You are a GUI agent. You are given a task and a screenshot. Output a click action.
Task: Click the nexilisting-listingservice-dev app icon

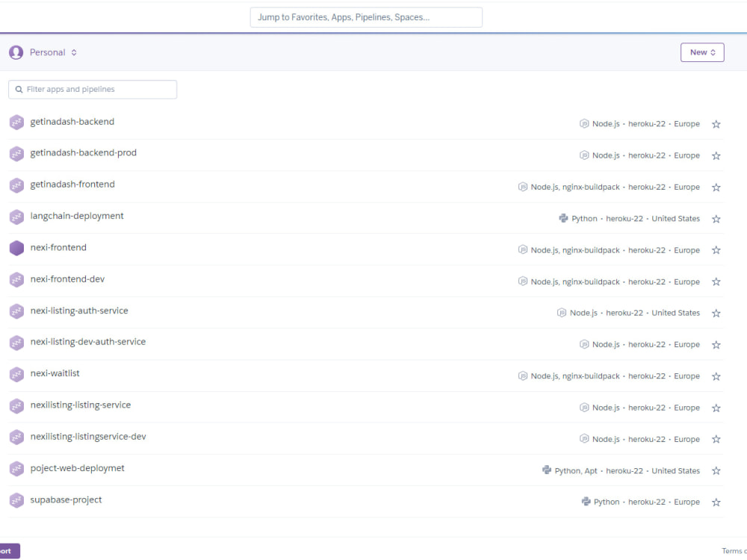point(16,437)
